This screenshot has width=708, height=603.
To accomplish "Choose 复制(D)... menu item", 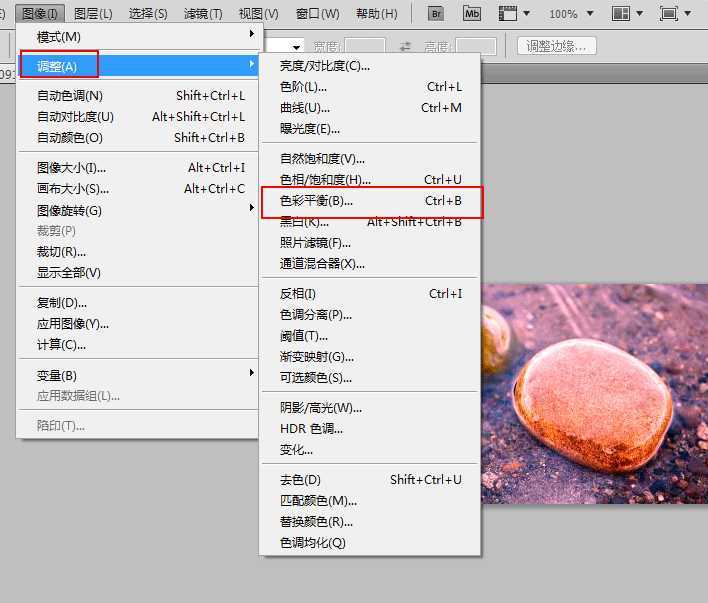I will click(138, 303).
